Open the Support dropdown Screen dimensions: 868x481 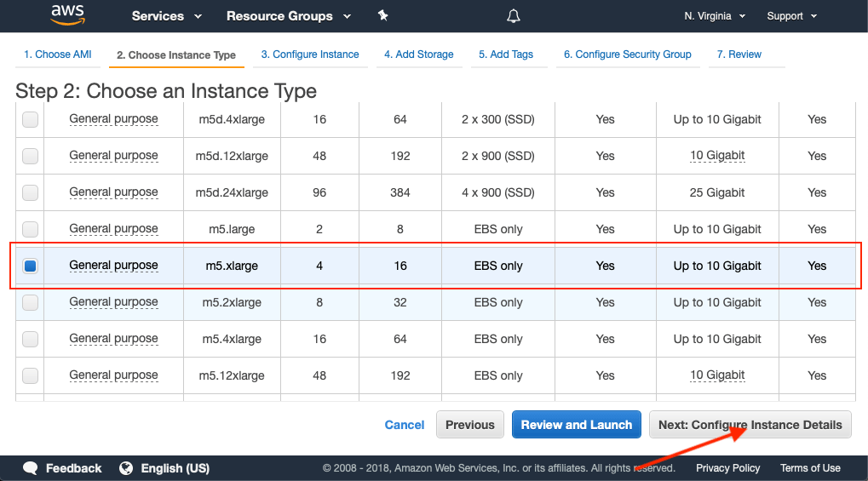pyautogui.click(x=791, y=16)
